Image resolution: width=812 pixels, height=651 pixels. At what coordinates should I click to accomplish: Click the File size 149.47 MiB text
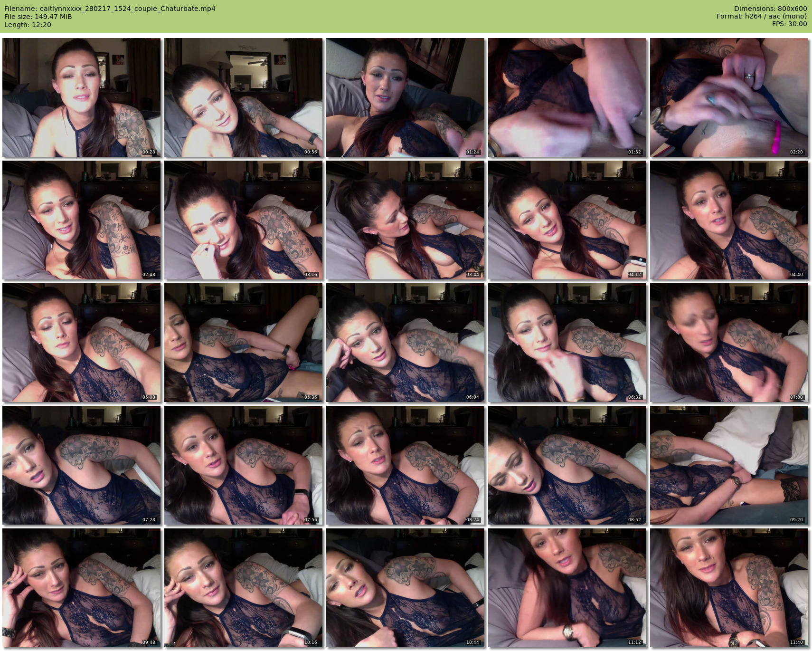coord(38,17)
